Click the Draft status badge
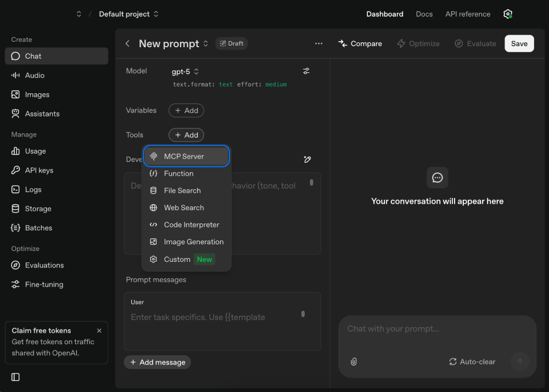 232,43
